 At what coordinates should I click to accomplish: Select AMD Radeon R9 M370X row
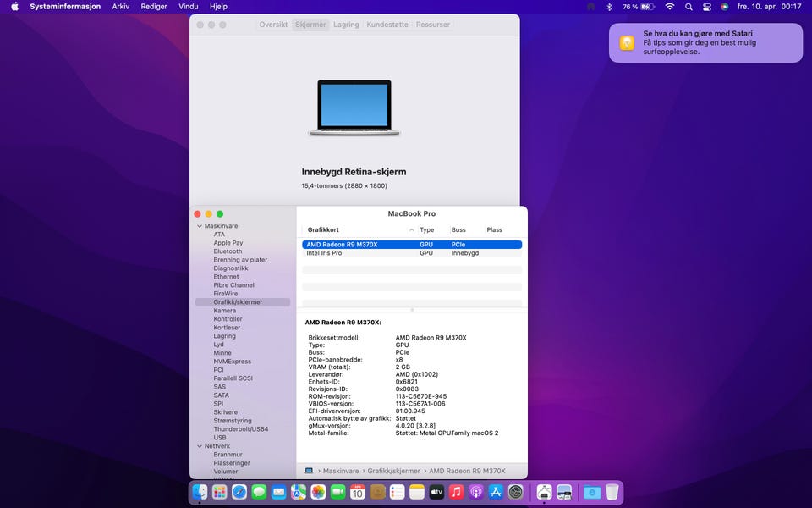(412, 244)
